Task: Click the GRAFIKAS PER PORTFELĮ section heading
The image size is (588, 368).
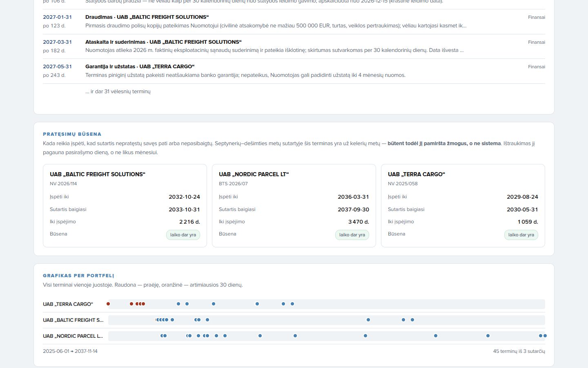Action: 78,276
